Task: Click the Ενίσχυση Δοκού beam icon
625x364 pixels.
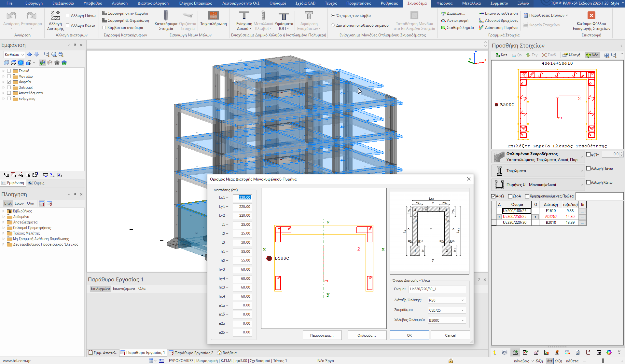Action: point(244,15)
